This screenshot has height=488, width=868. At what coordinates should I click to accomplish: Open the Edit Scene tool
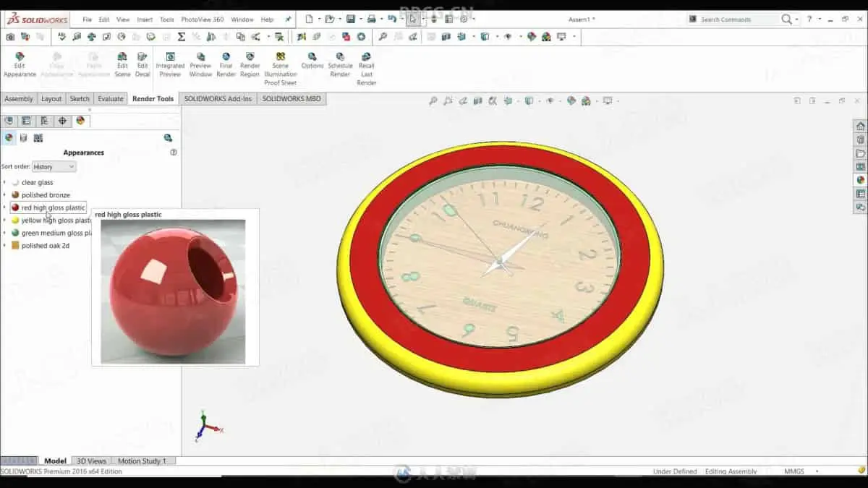122,65
